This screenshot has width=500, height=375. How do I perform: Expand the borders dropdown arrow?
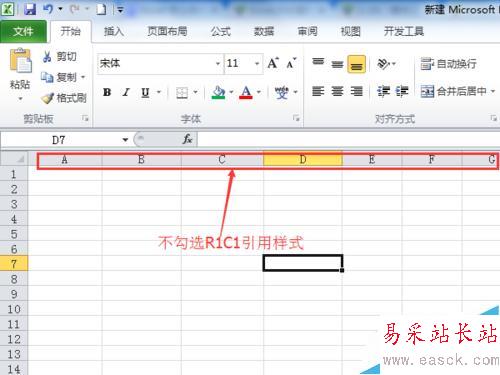pyautogui.click(x=196, y=92)
